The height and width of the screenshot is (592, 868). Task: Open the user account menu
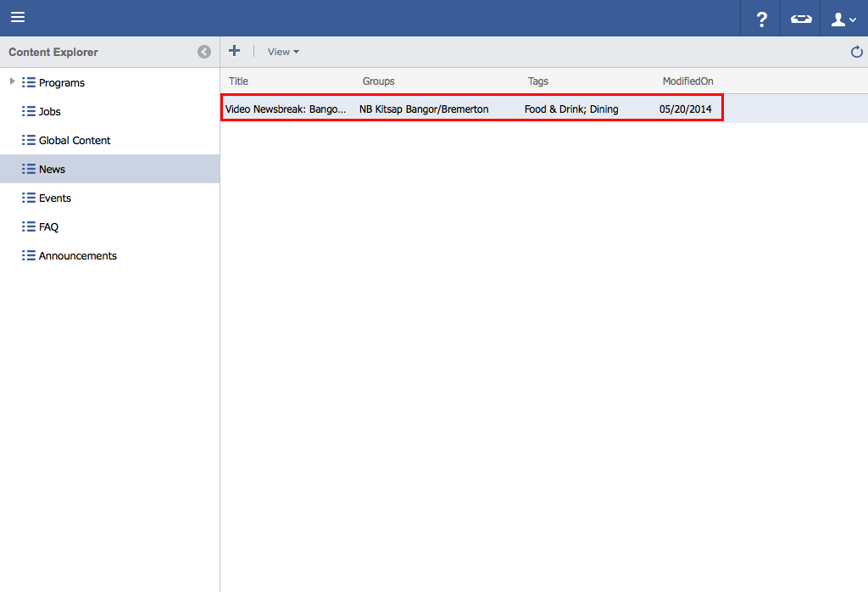tap(843, 19)
